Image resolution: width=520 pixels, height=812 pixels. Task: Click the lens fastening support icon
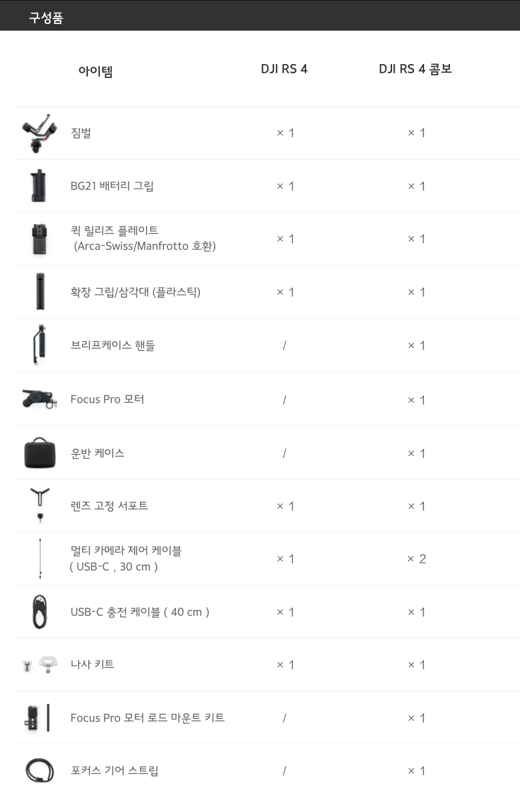(x=40, y=505)
